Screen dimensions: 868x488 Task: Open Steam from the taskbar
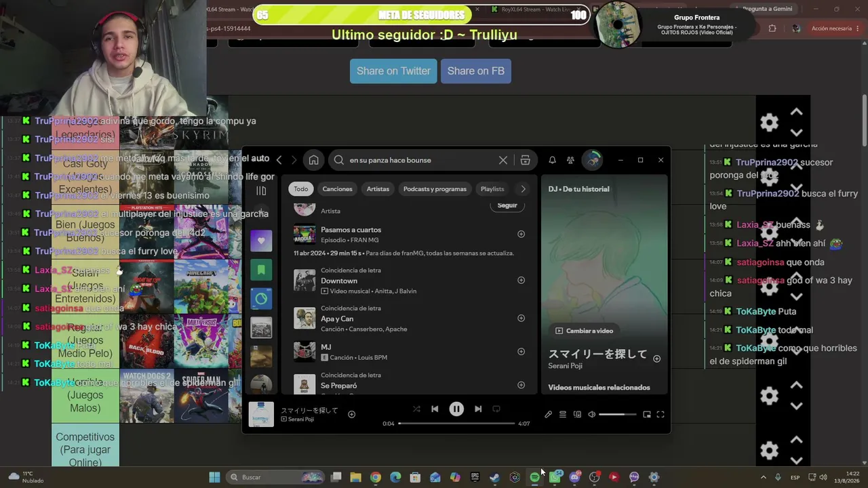click(495, 477)
